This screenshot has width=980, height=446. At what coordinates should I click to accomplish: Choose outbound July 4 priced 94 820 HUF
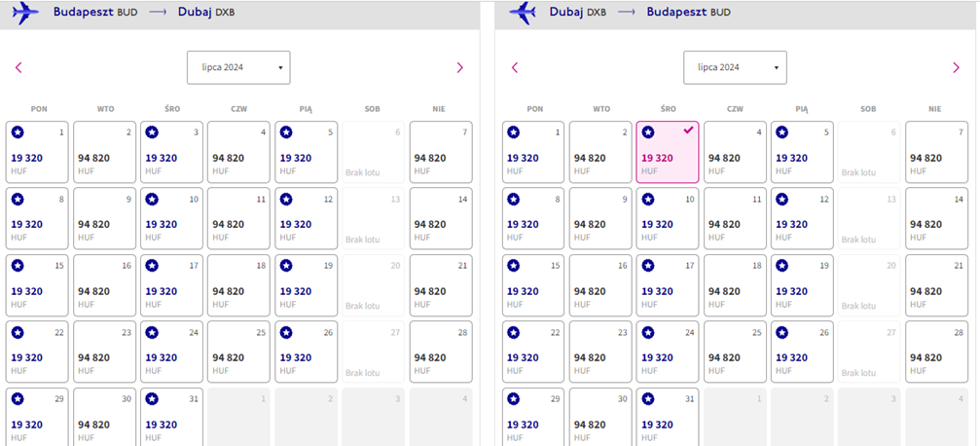[238, 152]
